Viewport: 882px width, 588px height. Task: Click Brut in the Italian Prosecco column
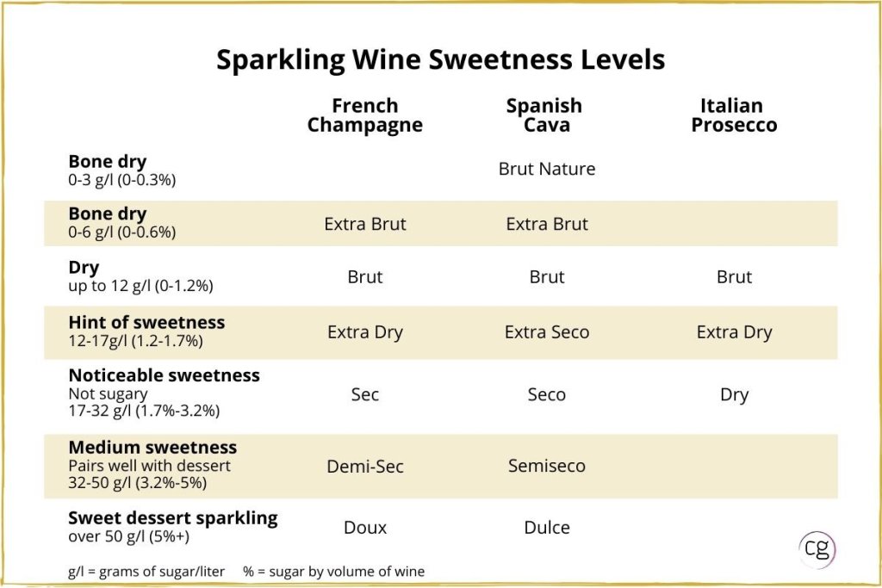pos(734,277)
